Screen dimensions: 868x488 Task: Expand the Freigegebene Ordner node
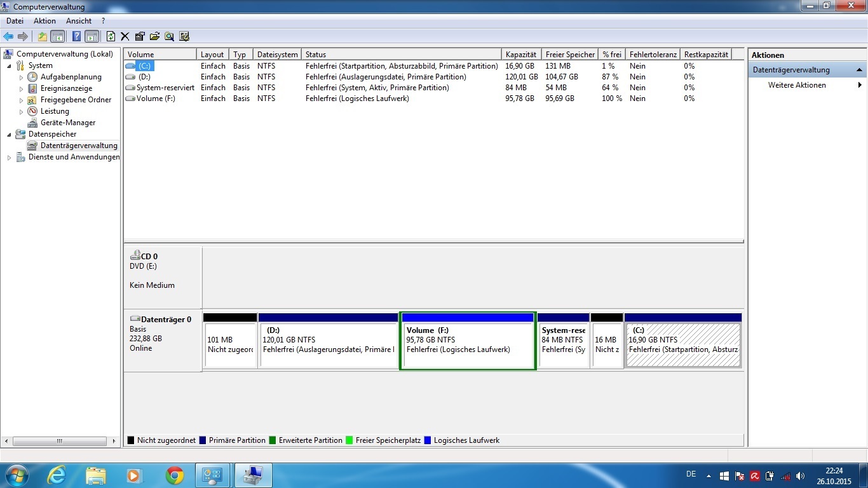(x=21, y=100)
